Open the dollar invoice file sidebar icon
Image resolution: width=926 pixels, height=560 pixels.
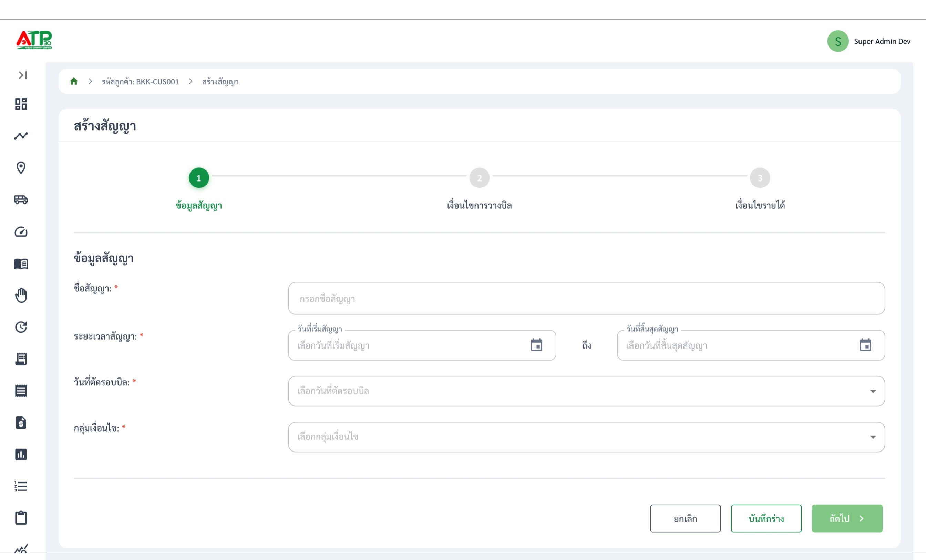21,423
